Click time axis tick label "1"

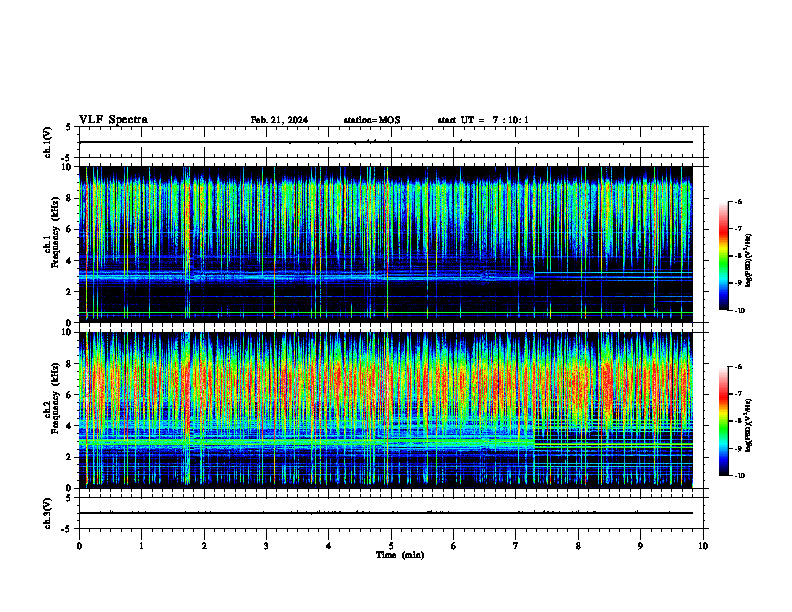click(141, 546)
